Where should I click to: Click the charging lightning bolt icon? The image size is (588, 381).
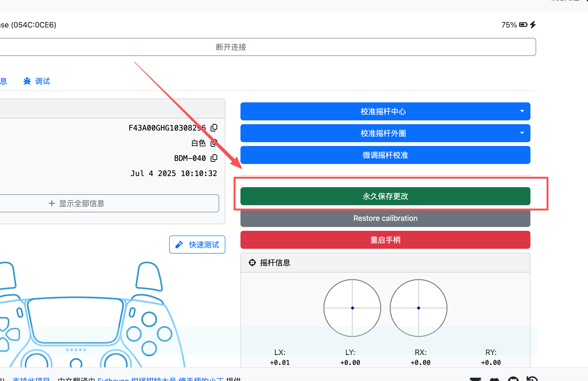click(533, 24)
